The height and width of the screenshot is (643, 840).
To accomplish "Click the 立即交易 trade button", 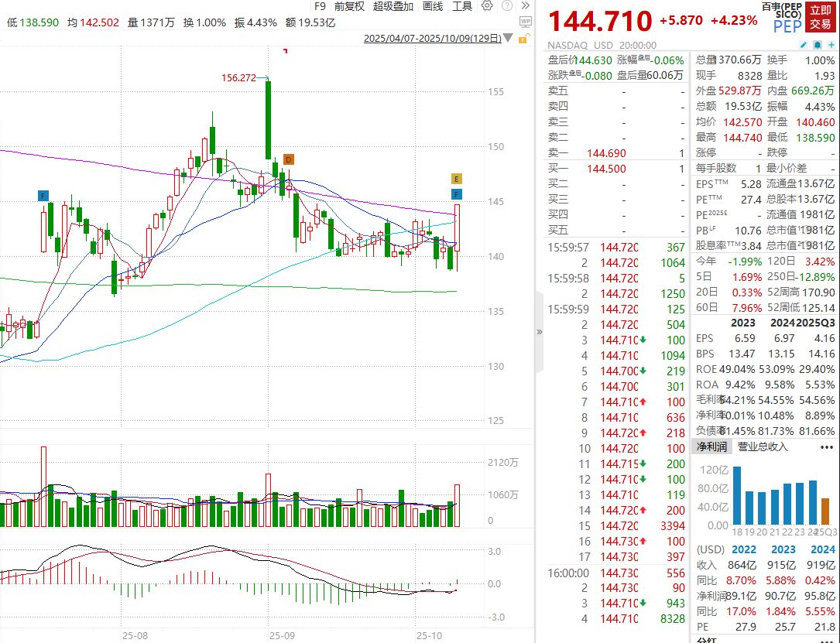I will (x=820, y=17).
